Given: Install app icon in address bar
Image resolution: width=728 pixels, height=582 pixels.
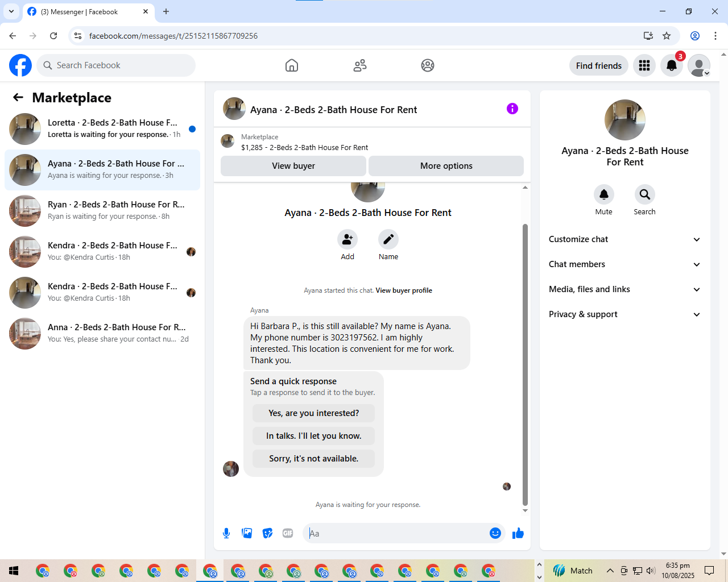Looking at the screenshot, I should [648, 36].
